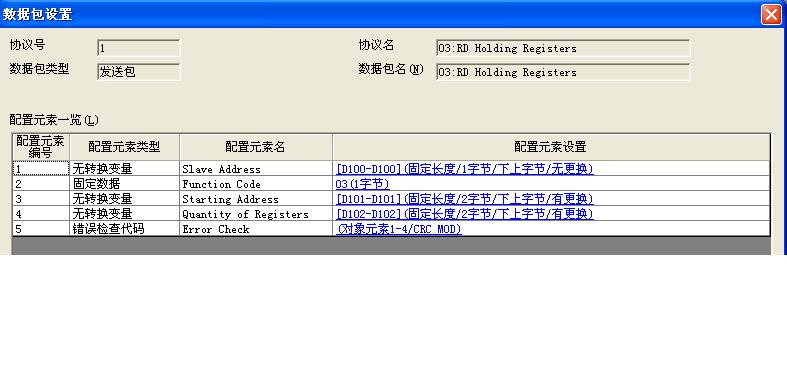787x384 pixels.
Task: Open the 03(1字节) Function Code setting link
Action: 362,184
